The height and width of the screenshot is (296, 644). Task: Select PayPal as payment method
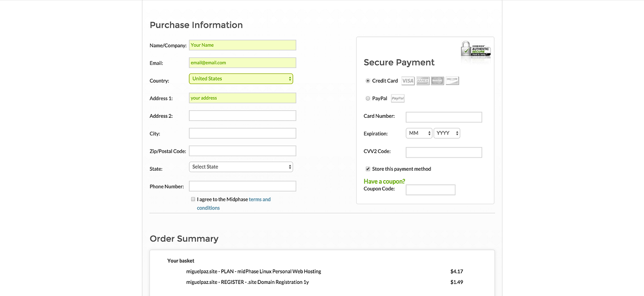point(368,98)
